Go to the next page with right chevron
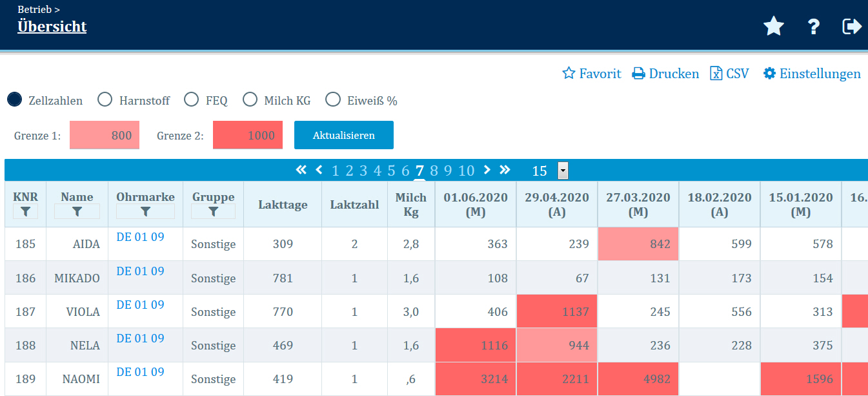Screen dimensions: 868x396 pos(487,170)
